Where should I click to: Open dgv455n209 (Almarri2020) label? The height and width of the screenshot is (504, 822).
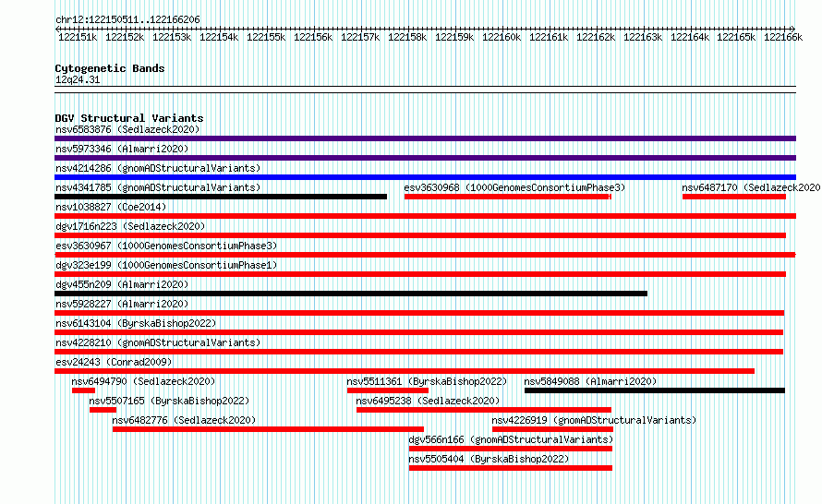(x=122, y=284)
